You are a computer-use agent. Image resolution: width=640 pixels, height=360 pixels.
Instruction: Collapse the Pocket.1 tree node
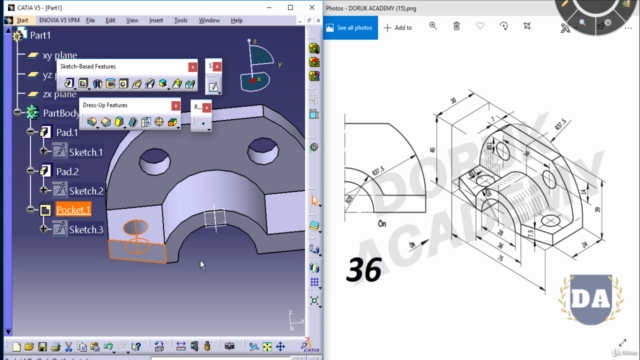point(31,209)
